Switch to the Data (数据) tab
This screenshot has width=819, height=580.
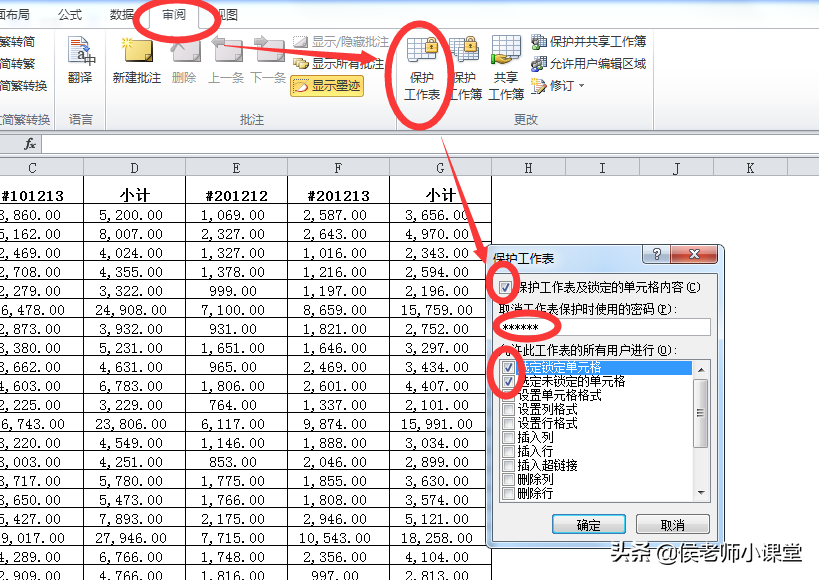point(122,15)
